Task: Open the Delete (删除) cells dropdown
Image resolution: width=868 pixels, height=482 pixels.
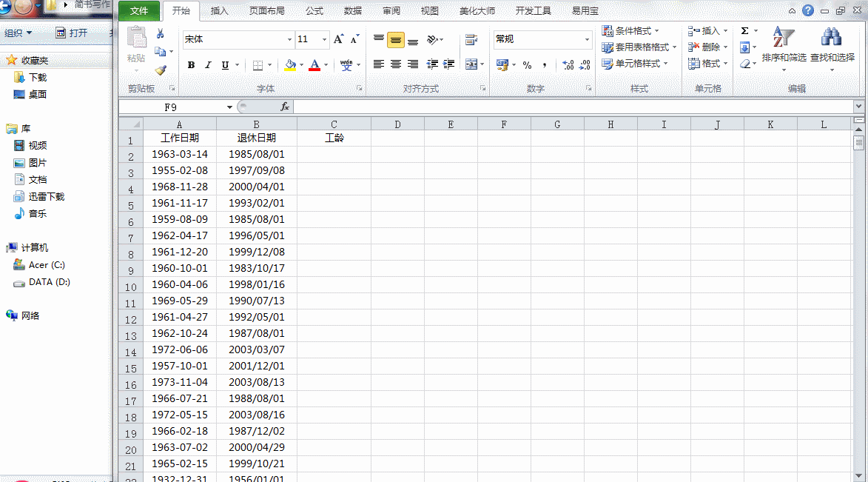Action: 708,47
